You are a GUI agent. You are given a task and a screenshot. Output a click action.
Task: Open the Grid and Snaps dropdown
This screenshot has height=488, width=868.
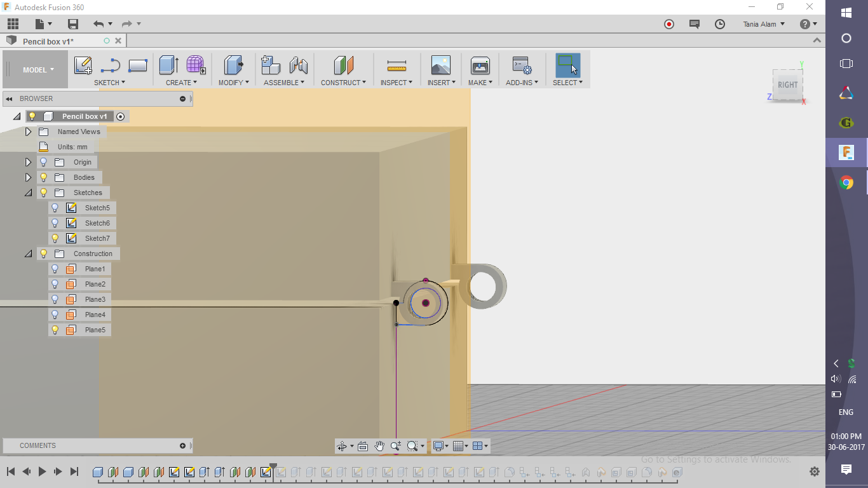tap(461, 446)
